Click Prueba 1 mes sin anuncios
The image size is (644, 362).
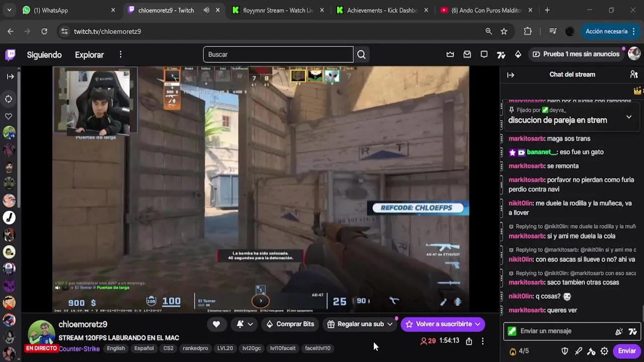click(x=576, y=54)
